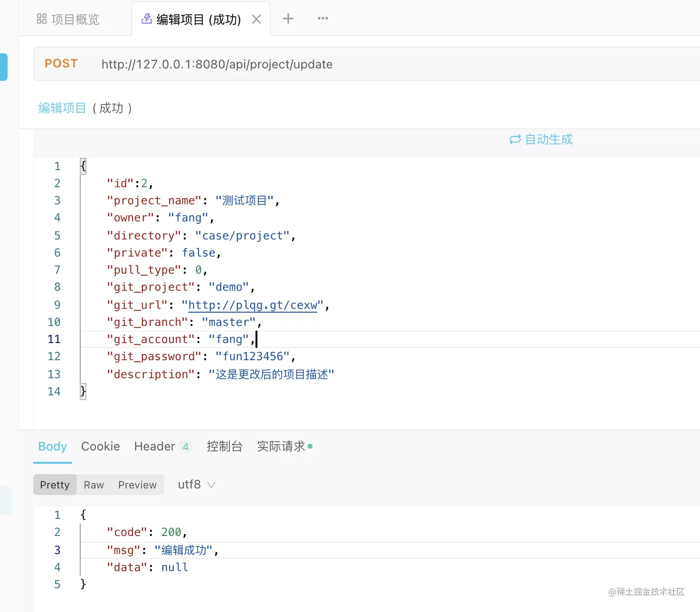Open the POST method selector
The image size is (700, 612).
[x=61, y=64]
